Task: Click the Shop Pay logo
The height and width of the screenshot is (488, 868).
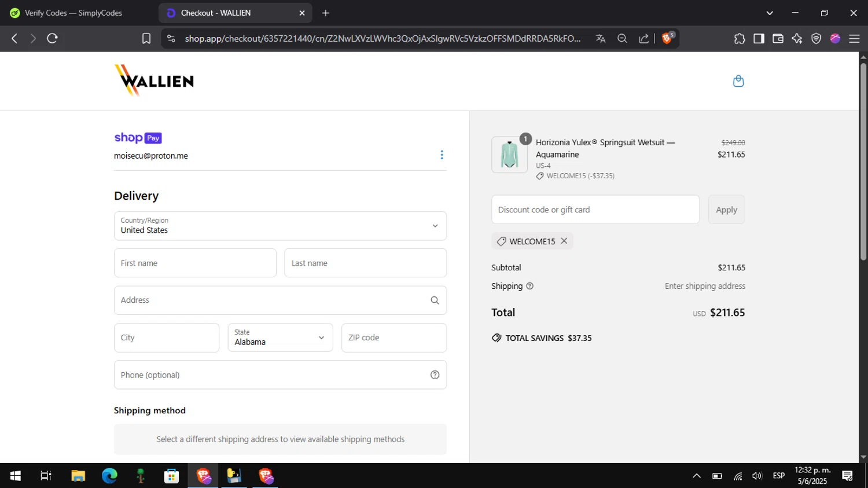Action: coord(138,138)
